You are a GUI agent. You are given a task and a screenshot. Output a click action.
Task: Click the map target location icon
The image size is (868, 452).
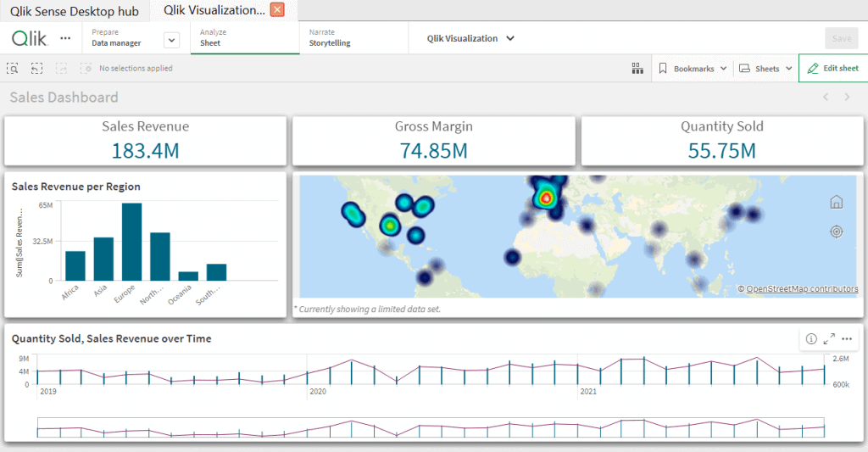click(837, 232)
